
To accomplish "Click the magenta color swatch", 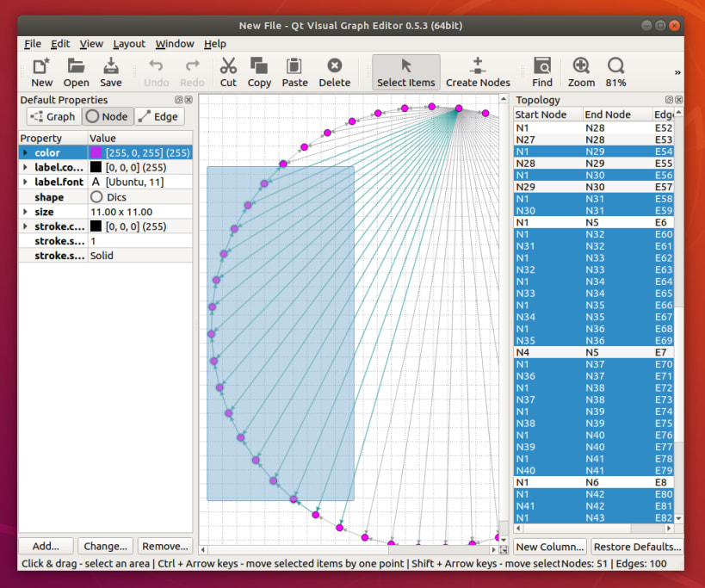I will [96, 152].
